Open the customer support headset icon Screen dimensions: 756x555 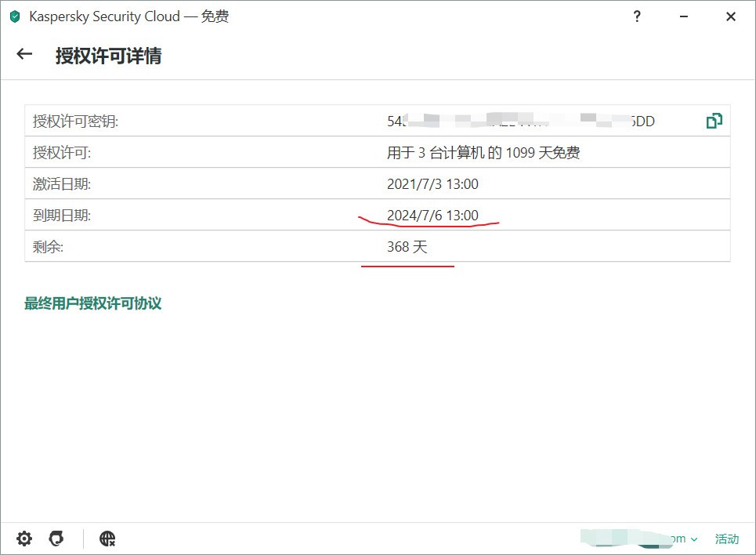(56, 538)
